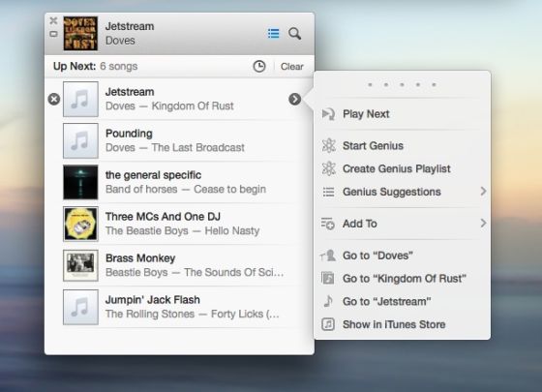This screenshot has width=542, height=392.
Task: Expand the Add To submenu arrow
Action: click(x=484, y=224)
